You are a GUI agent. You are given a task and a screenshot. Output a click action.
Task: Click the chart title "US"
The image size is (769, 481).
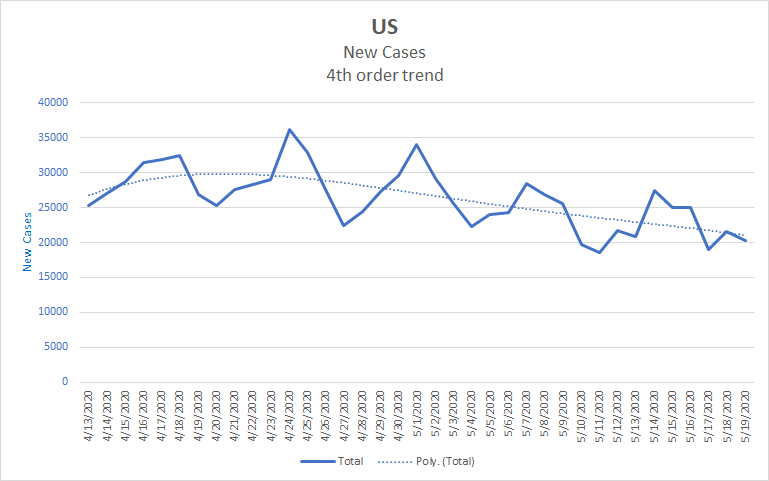tap(384, 26)
